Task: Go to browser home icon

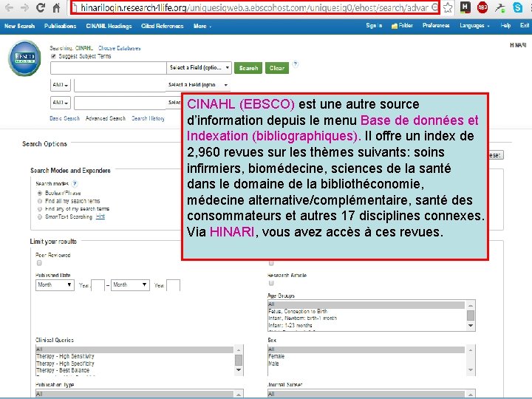Action: point(56,7)
